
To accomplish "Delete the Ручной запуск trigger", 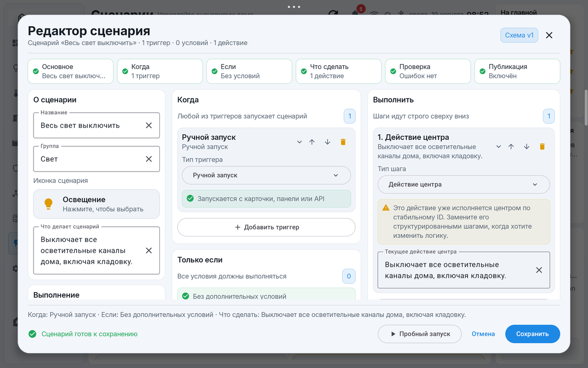I will pos(343,142).
